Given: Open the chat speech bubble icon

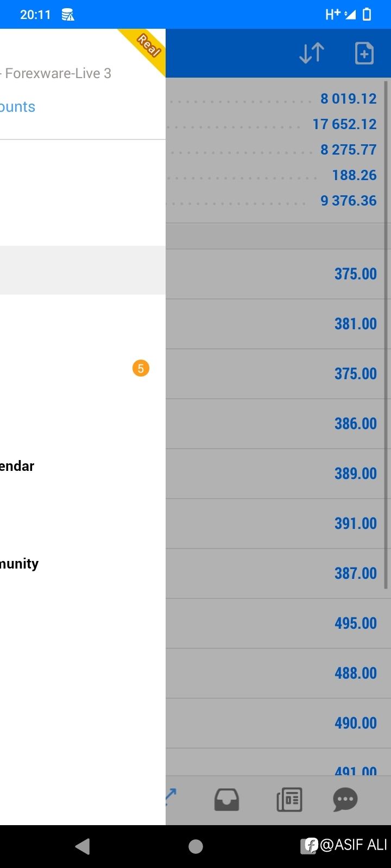Looking at the screenshot, I should point(345,800).
